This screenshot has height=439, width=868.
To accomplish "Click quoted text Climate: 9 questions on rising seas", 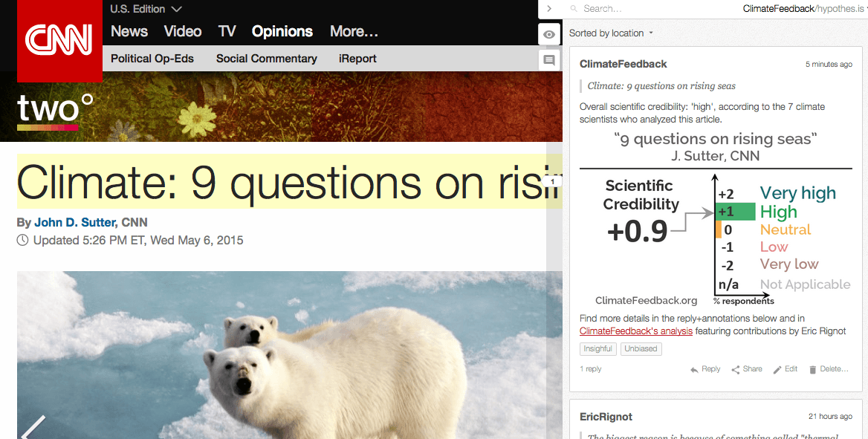I will [661, 86].
